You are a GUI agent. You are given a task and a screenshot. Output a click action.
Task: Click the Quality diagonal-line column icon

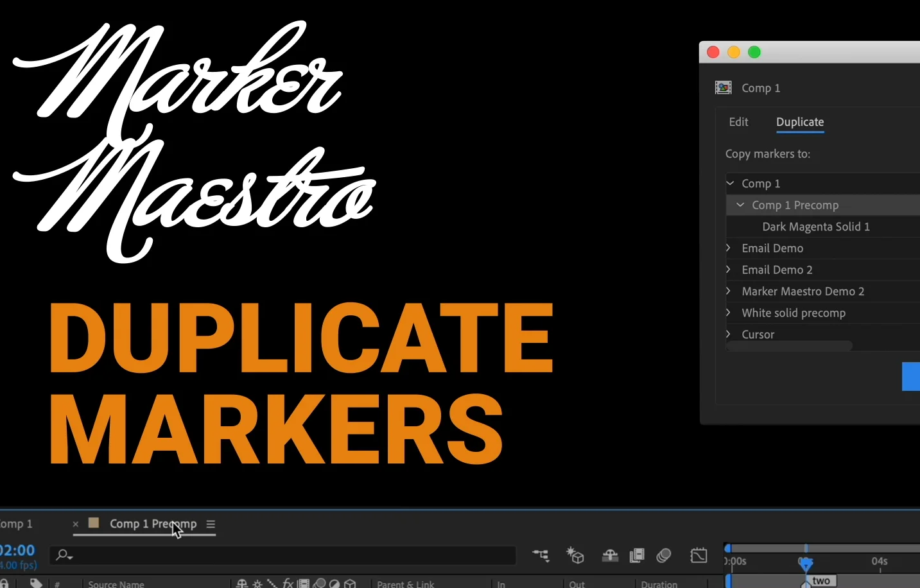click(x=272, y=584)
